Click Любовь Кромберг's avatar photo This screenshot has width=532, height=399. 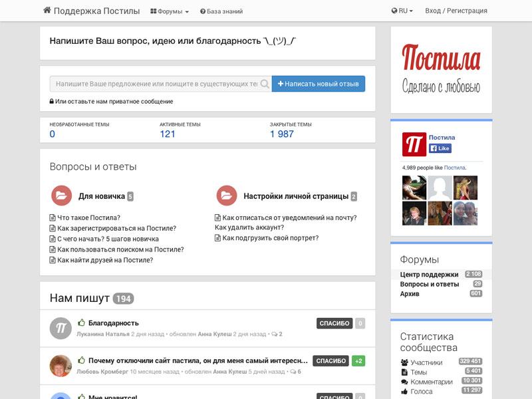pos(61,366)
